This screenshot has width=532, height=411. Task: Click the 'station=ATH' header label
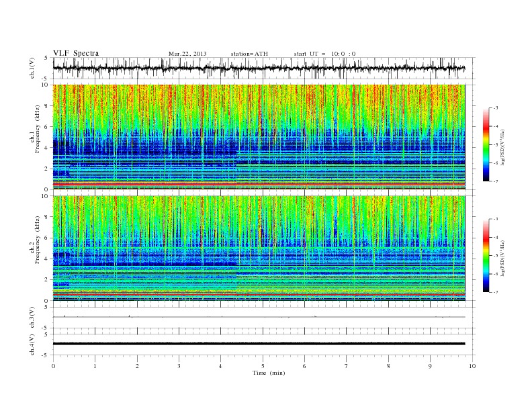(x=249, y=54)
